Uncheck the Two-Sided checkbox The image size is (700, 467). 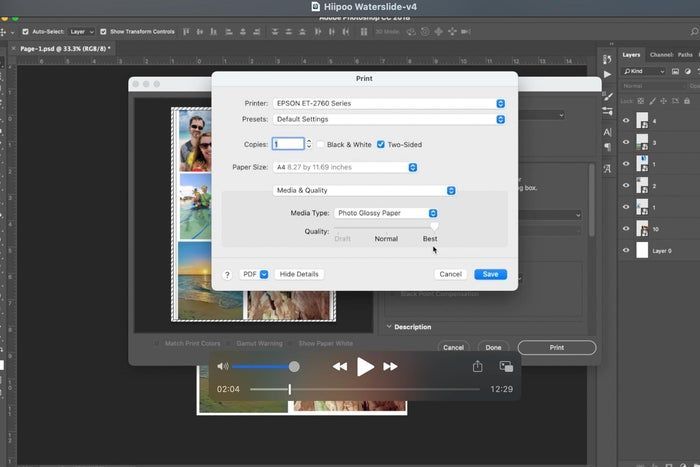(381, 144)
